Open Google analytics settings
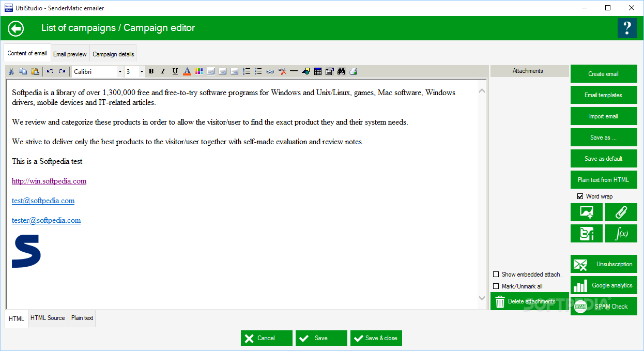Viewport: 644px width, 351px height. (x=604, y=285)
